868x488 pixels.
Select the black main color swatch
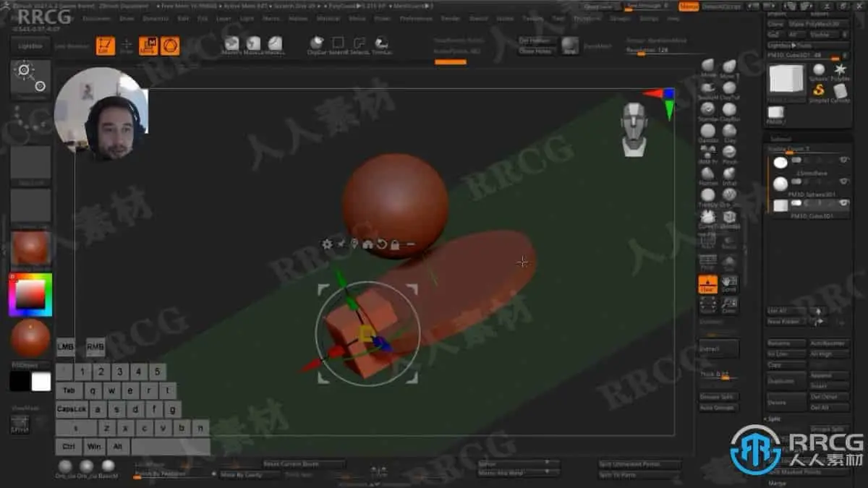point(20,382)
